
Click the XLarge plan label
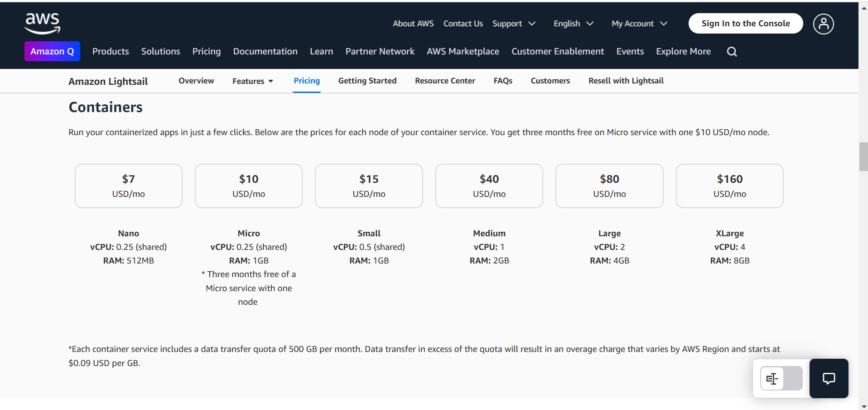730,233
